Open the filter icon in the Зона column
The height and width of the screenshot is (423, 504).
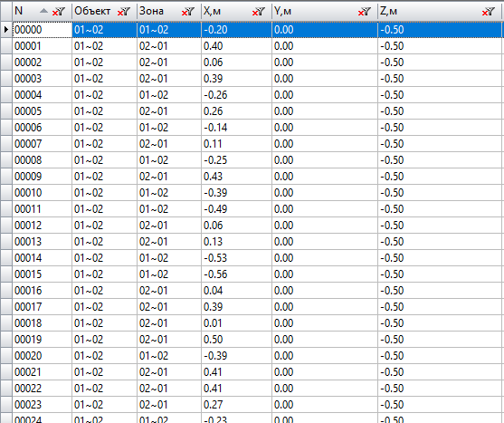(x=187, y=12)
